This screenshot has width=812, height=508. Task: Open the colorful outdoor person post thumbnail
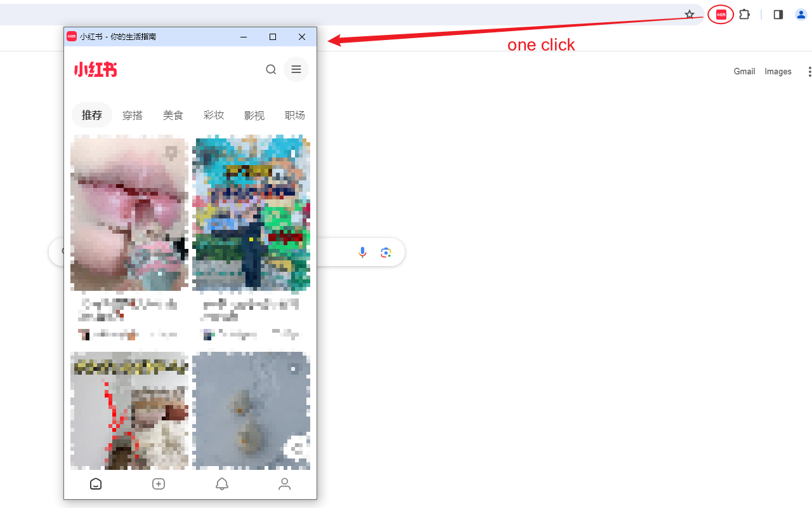click(251, 213)
